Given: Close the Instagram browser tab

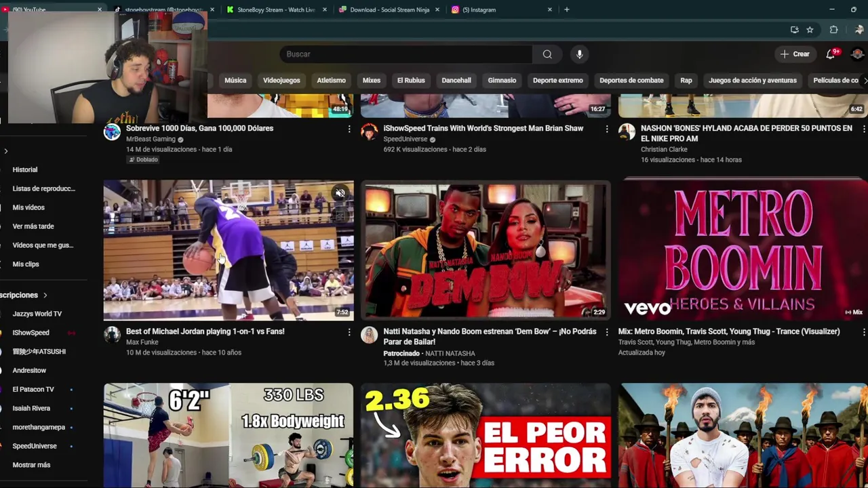Looking at the screenshot, I should tap(550, 9).
